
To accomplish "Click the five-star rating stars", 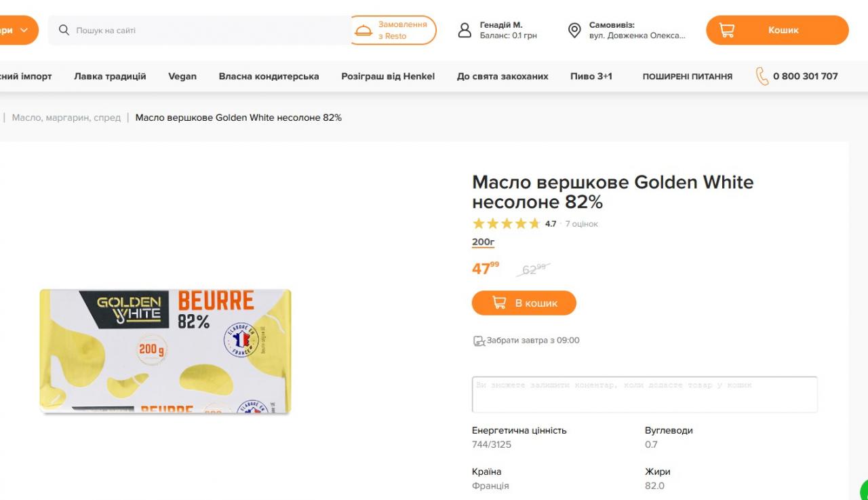I will click(x=506, y=224).
